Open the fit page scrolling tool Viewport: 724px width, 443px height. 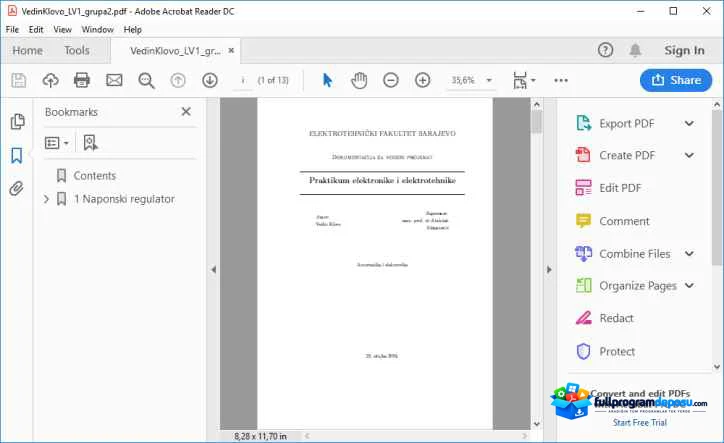520,80
